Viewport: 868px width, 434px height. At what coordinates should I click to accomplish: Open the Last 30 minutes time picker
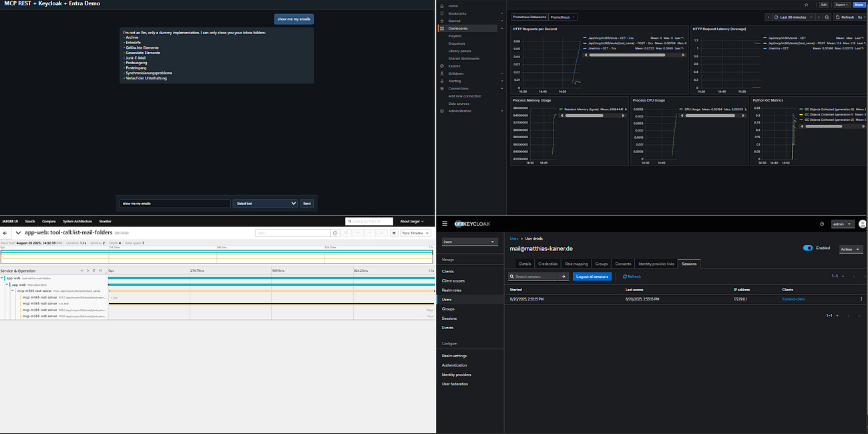(793, 17)
